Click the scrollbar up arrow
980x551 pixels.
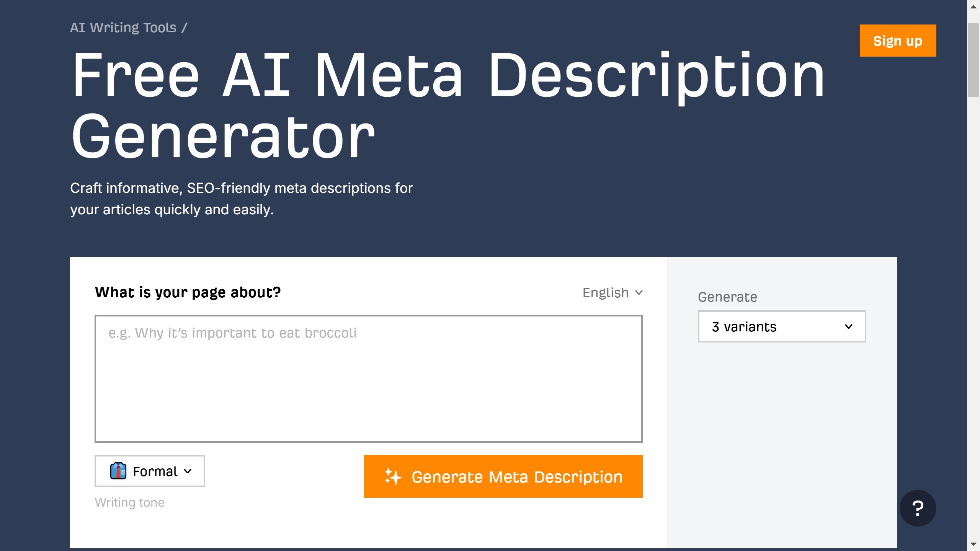[x=973, y=7]
